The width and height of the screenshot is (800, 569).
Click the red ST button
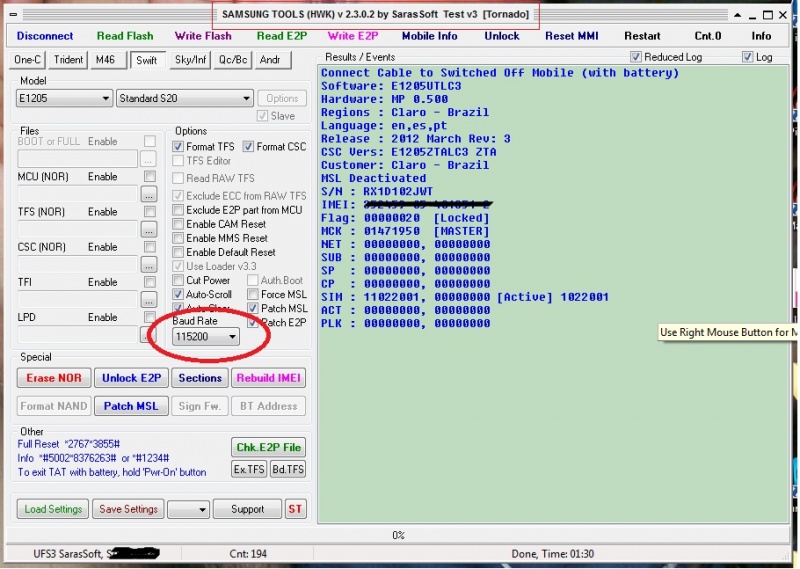[295, 509]
